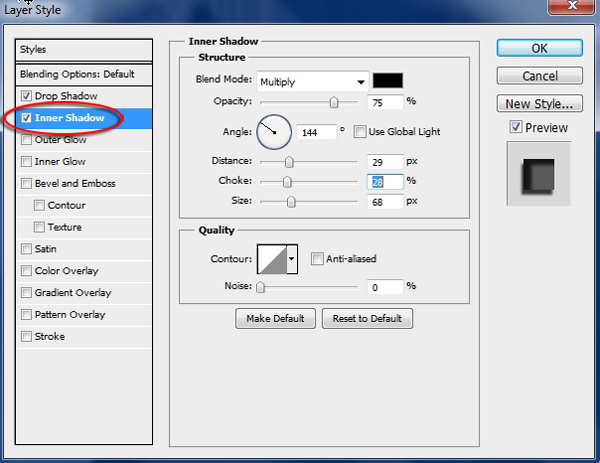Click the black shadow color swatch
This screenshot has width=600, height=463.
pos(386,81)
